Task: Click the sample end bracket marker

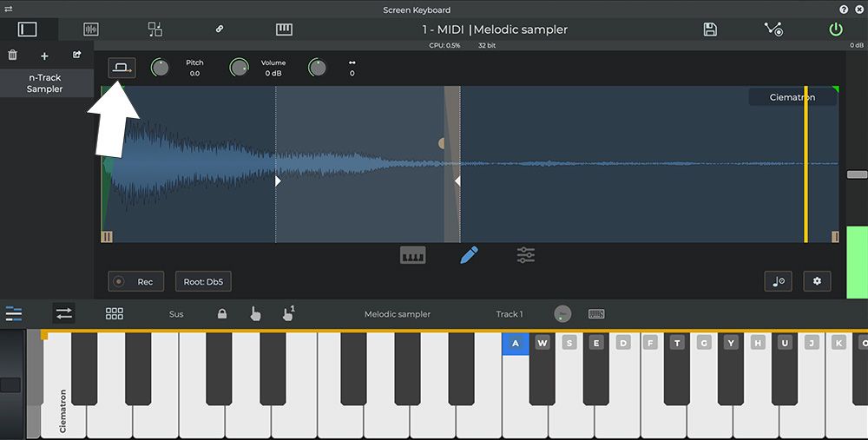Action: 835,237
